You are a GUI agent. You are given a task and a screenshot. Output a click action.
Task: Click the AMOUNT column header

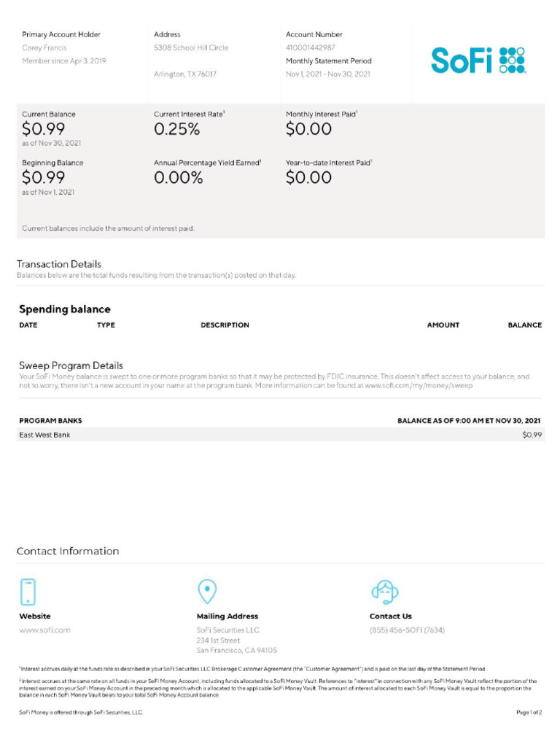[x=443, y=325]
